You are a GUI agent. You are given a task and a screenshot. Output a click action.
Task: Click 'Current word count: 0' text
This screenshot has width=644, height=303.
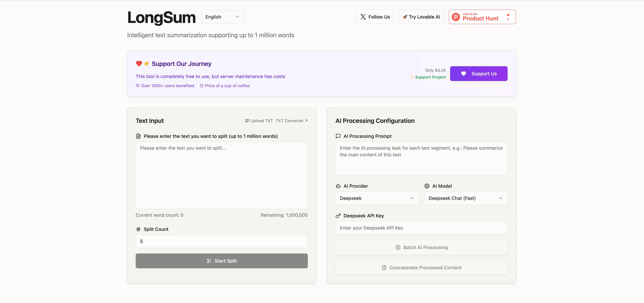pos(159,215)
